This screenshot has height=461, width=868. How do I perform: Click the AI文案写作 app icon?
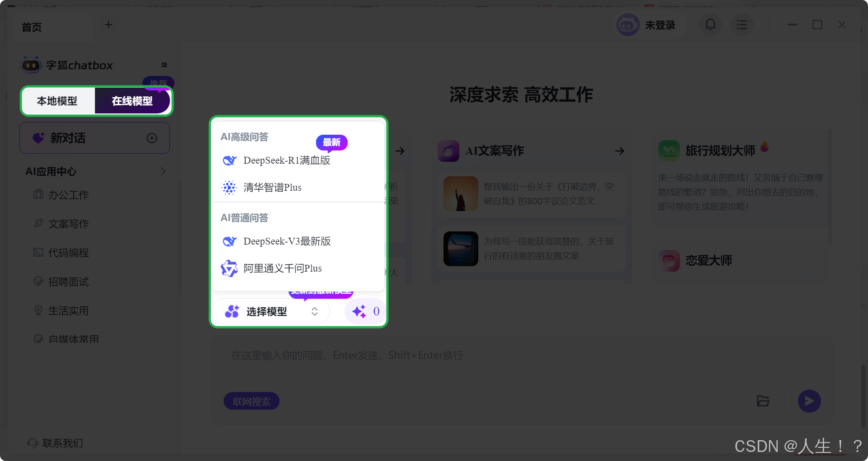coord(448,151)
